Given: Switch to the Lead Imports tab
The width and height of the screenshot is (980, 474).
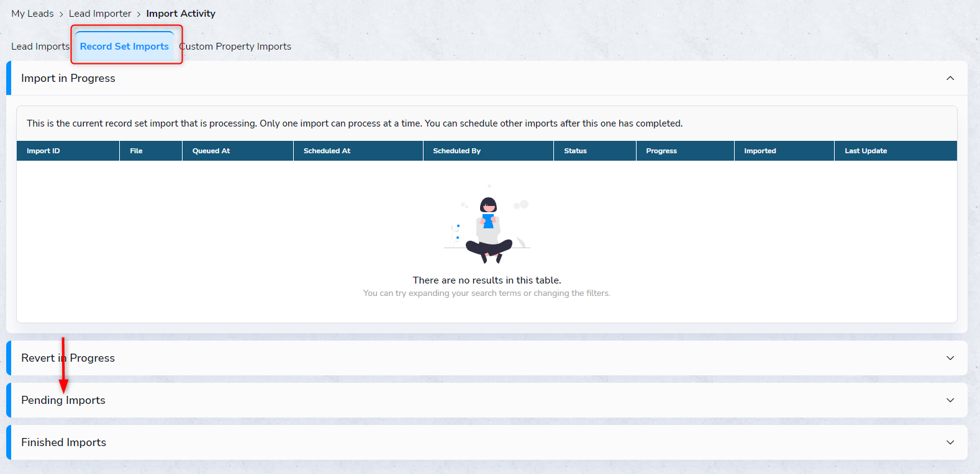Looking at the screenshot, I should point(40,47).
